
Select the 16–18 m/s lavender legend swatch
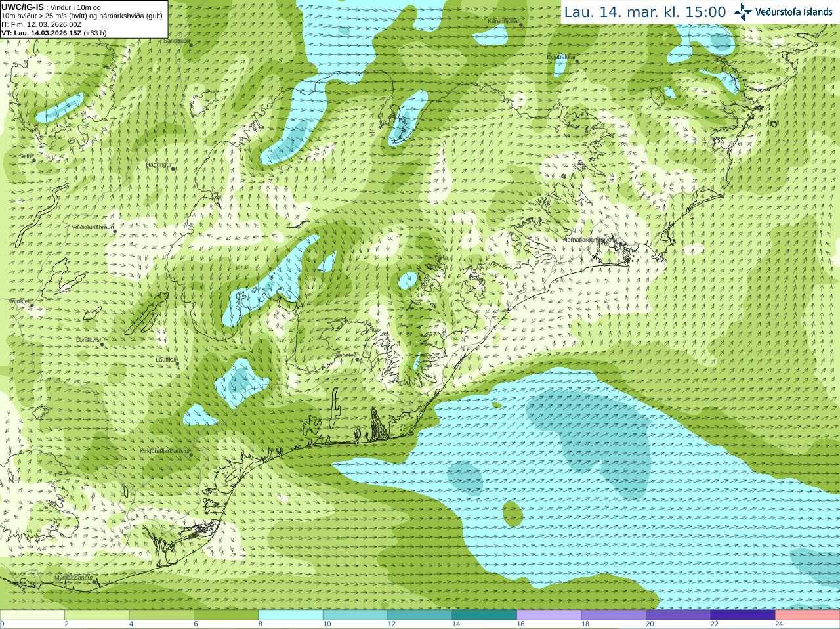pyautogui.click(x=549, y=615)
